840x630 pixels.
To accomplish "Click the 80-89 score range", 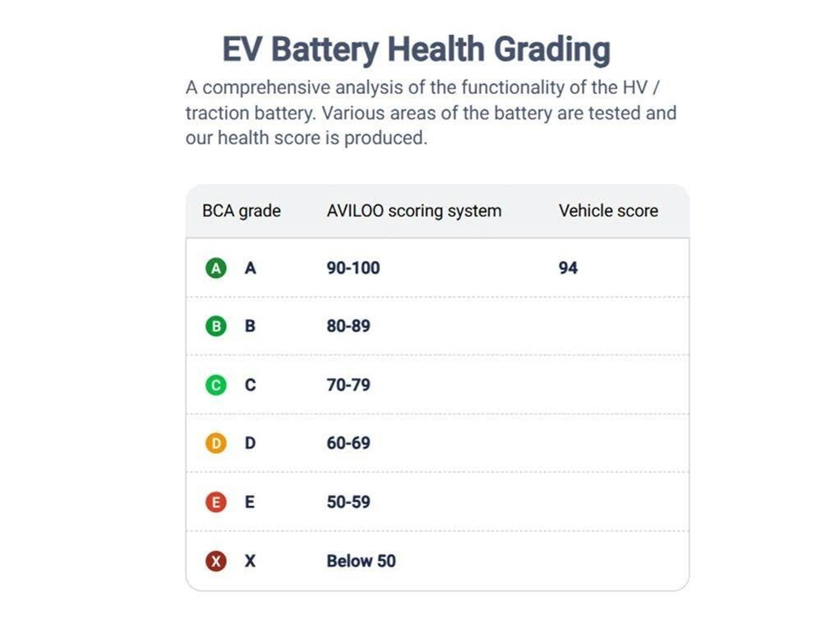I will (x=348, y=326).
